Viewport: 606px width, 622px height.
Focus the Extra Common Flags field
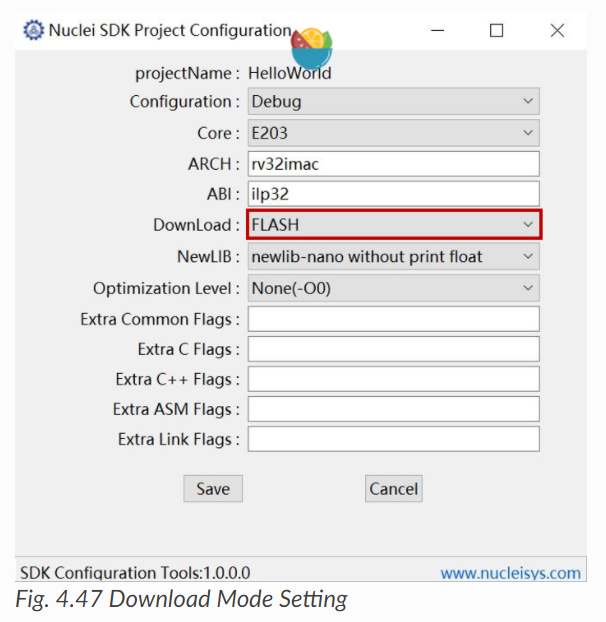coord(393,319)
